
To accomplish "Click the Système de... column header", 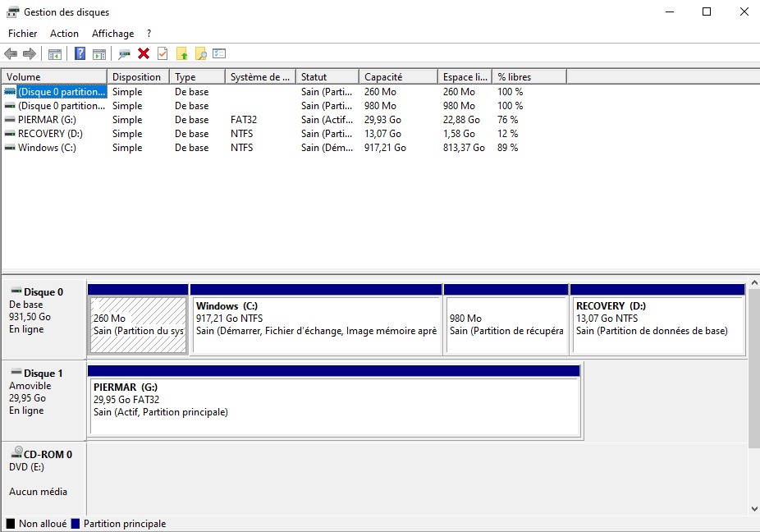I will coord(261,77).
